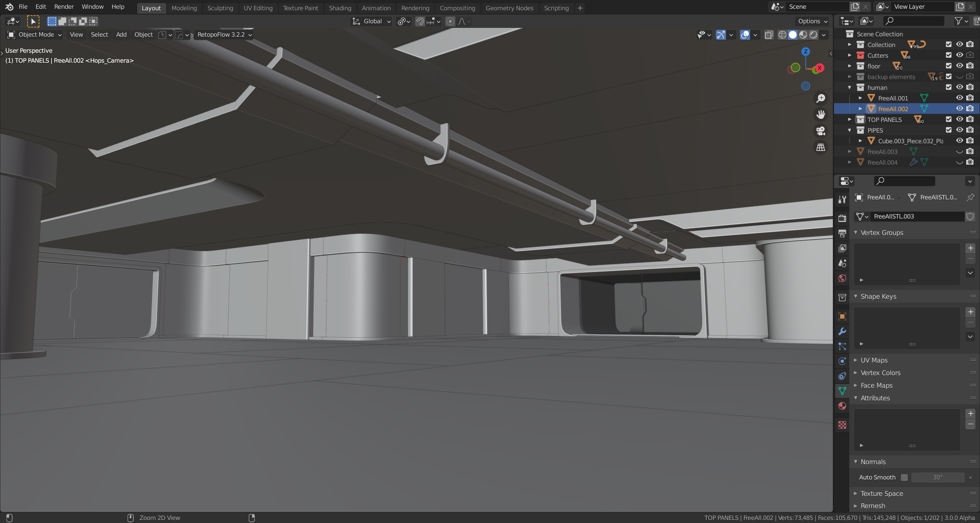Click the Options button in viewport header
This screenshot has width=980, height=523.
tap(813, 21)
